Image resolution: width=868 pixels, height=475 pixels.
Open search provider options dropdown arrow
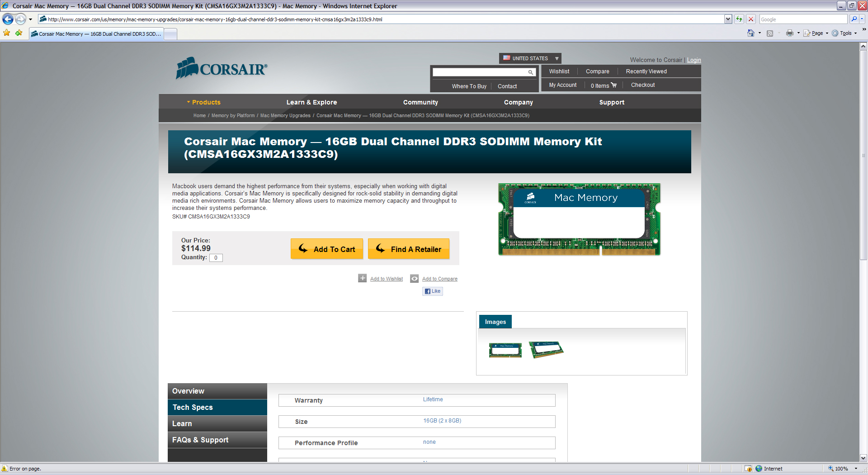(862, 19)
